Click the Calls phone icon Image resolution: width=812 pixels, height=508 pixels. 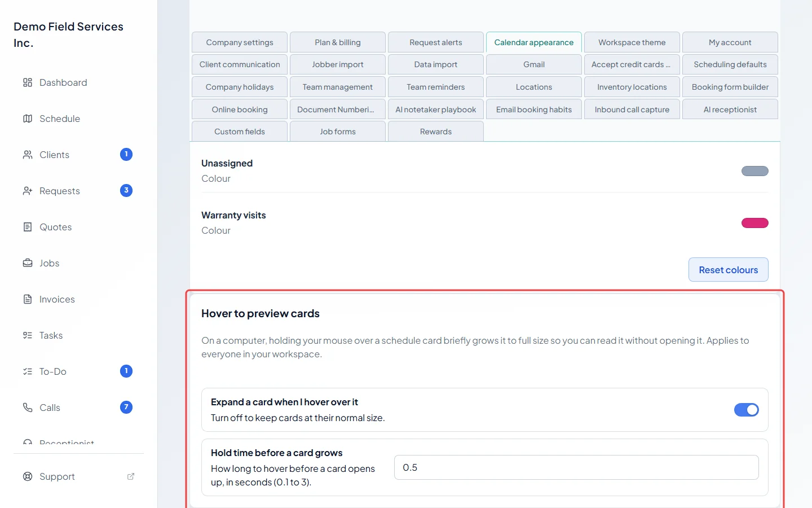tap(28, 408)
